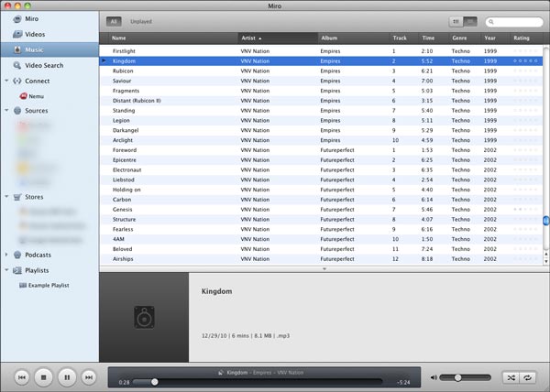Select the song Foreword
Viewport: 550px width, 392px height.
point(321,150)
